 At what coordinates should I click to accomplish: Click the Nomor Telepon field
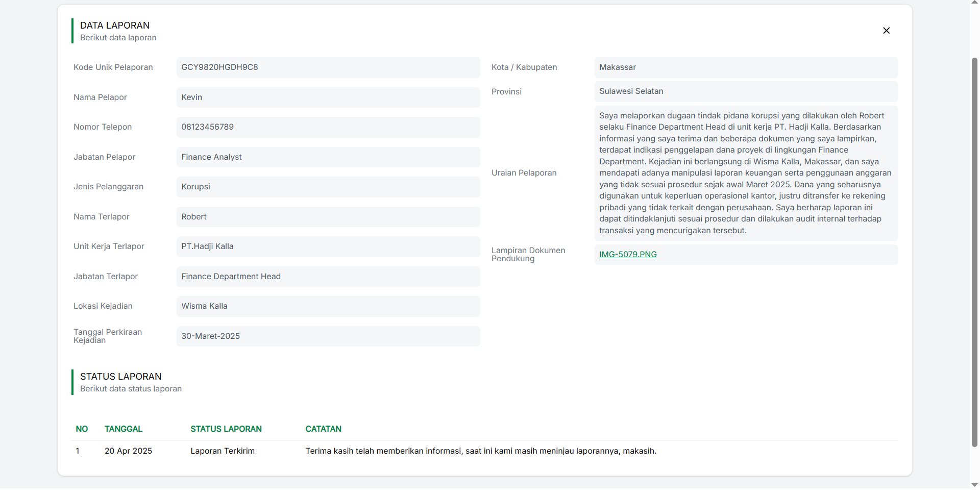pos(328,127)
